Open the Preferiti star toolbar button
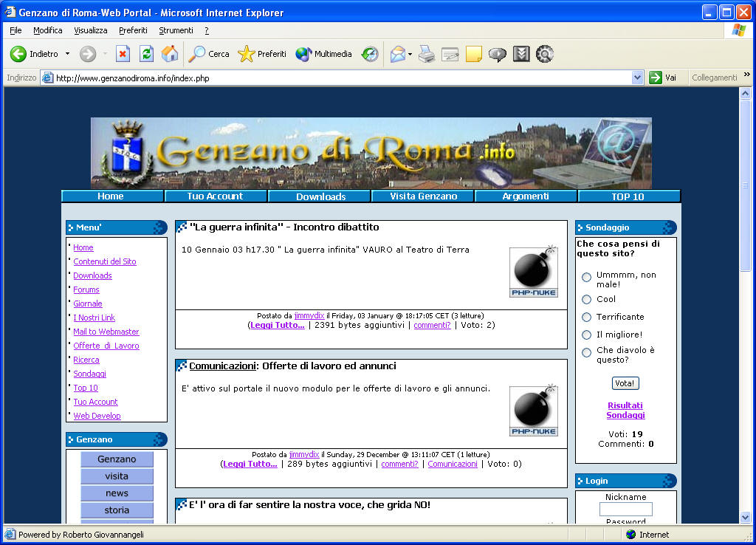Screen dimensions: 756x545 click(262, 54)
